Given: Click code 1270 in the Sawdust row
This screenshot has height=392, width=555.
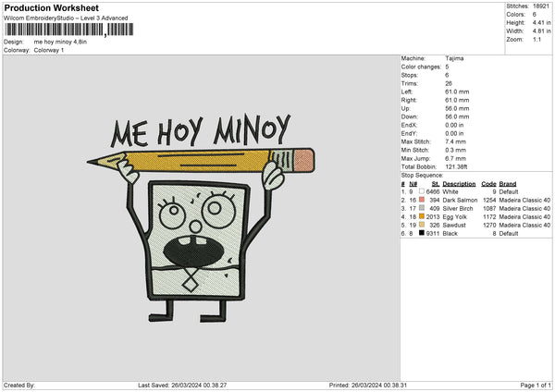Looking at the screenshot, I should point(489,225).
